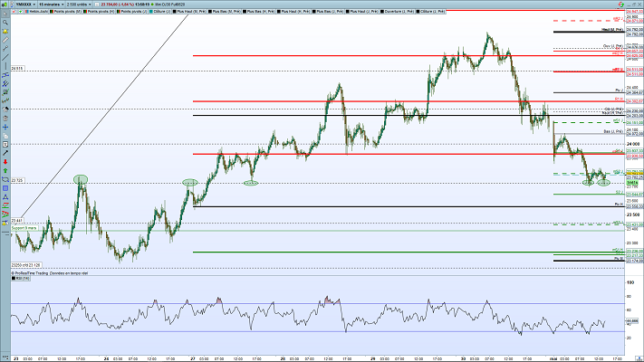Select the green up arrow tool

tap(5, 170)
